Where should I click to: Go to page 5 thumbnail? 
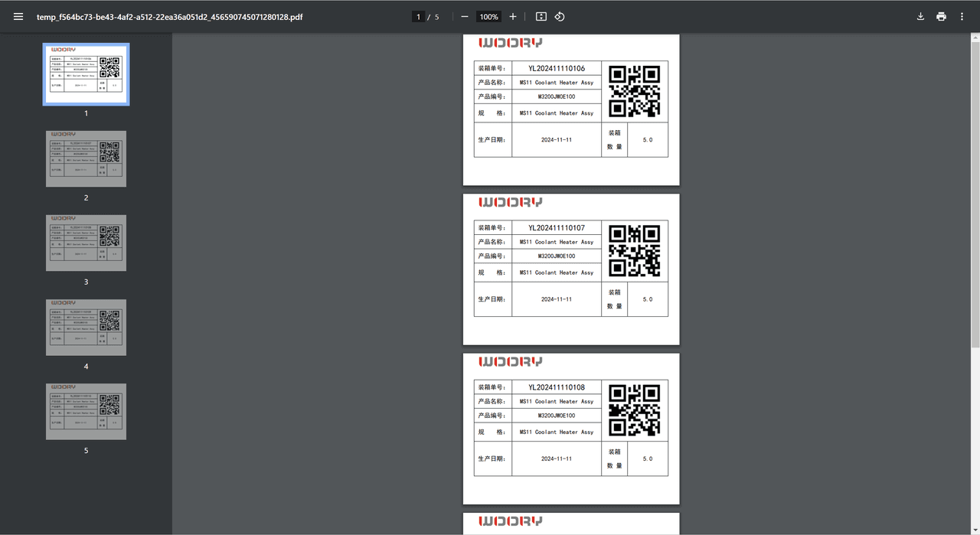click(86, 411)
